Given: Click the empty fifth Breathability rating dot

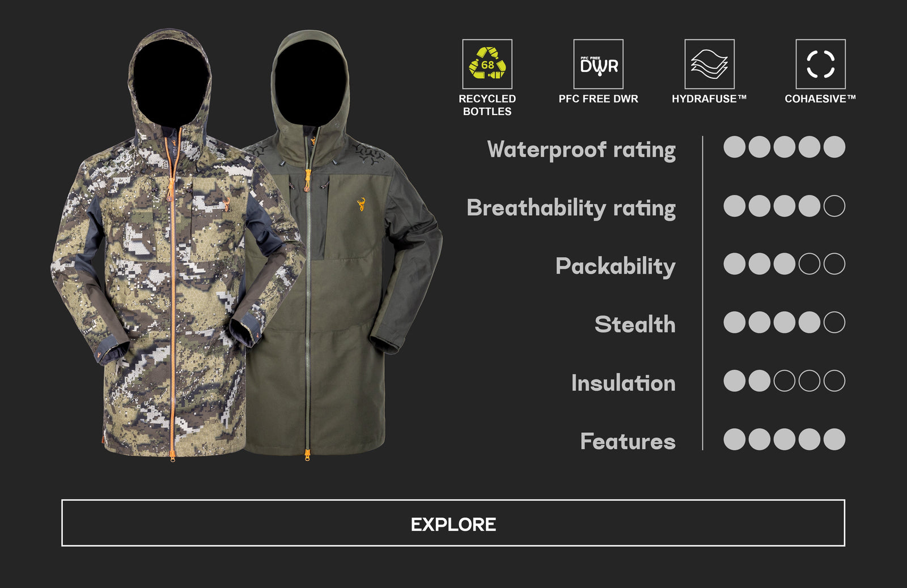Looking at the screenshot, I should point(834,206).
